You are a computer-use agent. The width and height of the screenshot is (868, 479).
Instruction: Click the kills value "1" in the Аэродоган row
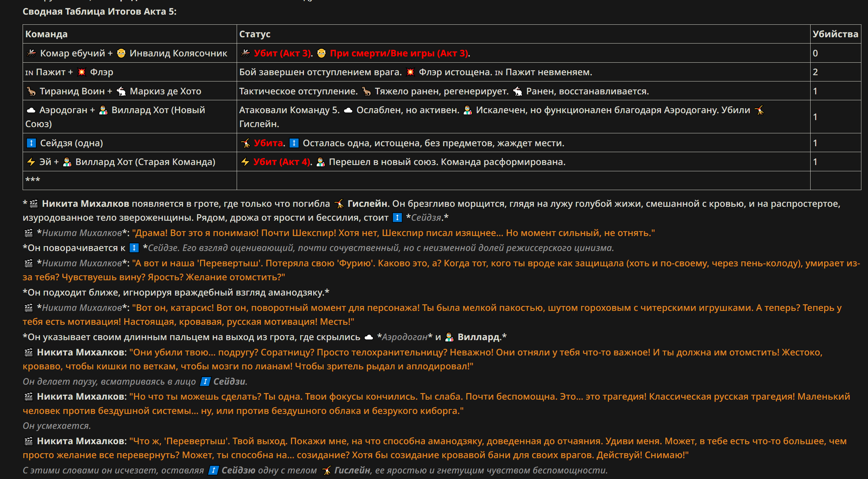pos(815,117)
